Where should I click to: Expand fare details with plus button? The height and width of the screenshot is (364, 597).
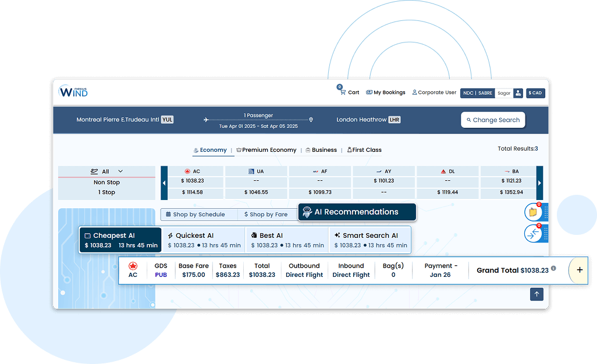point(579,270)
